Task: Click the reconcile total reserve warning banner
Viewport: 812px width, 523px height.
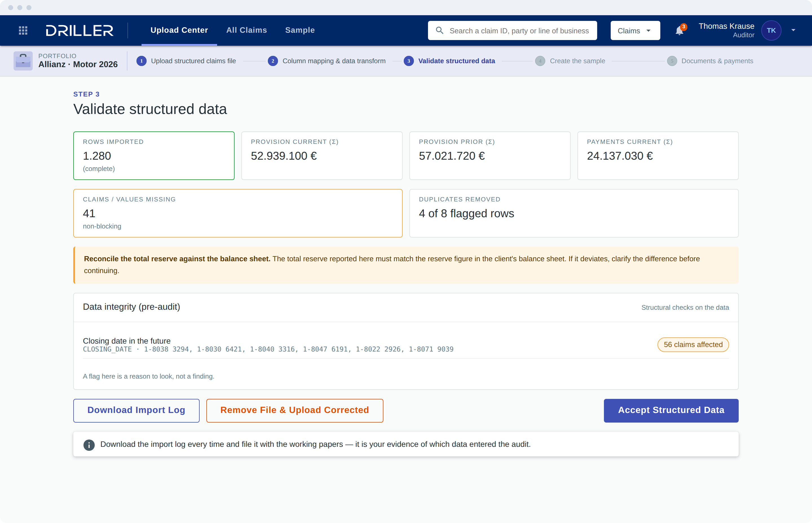Action: click(406, 265)
